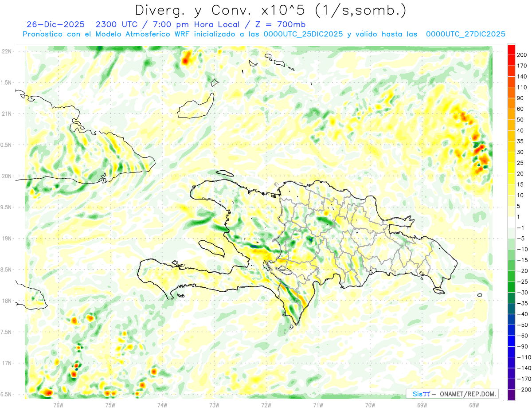532x411 pixels.
Task: Click the positive '110' color scale value
Action: [x=522, y=88]
